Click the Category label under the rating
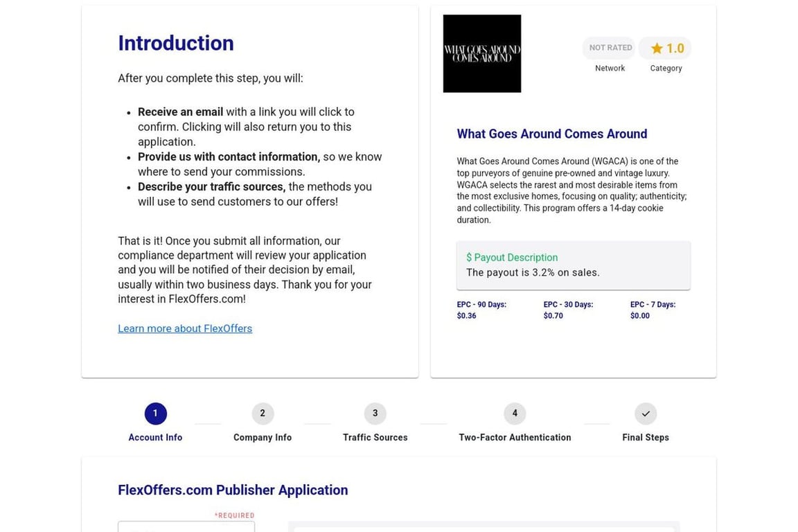798x532 pixels. (666, 68)
